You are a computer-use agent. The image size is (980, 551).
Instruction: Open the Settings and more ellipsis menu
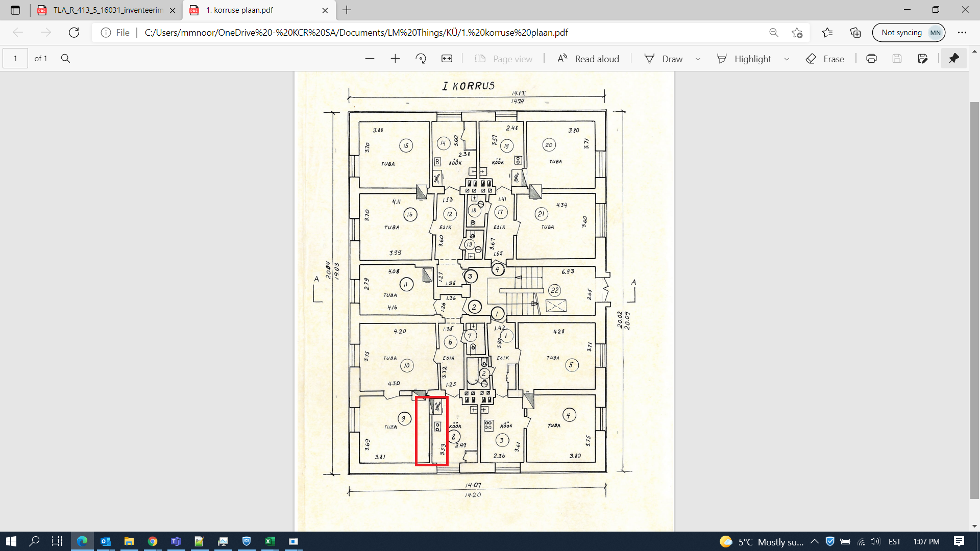[x=962, y=33]
